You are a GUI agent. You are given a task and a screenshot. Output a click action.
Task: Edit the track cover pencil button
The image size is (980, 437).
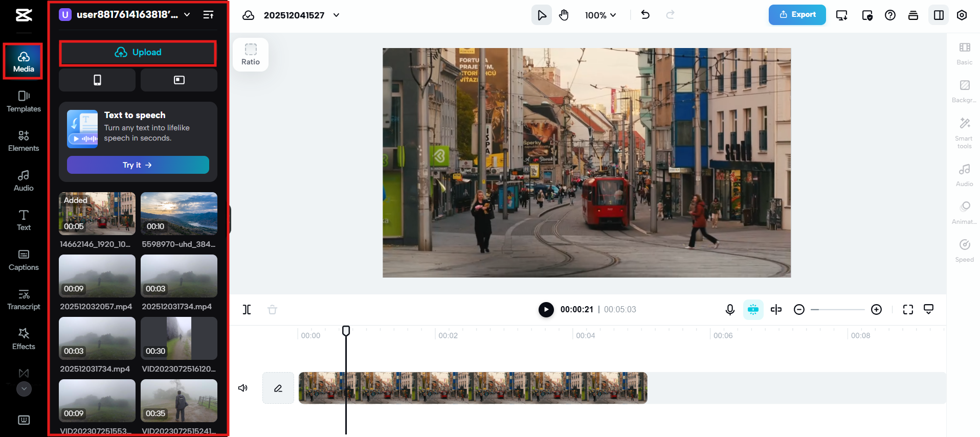[x=278, y=388]
